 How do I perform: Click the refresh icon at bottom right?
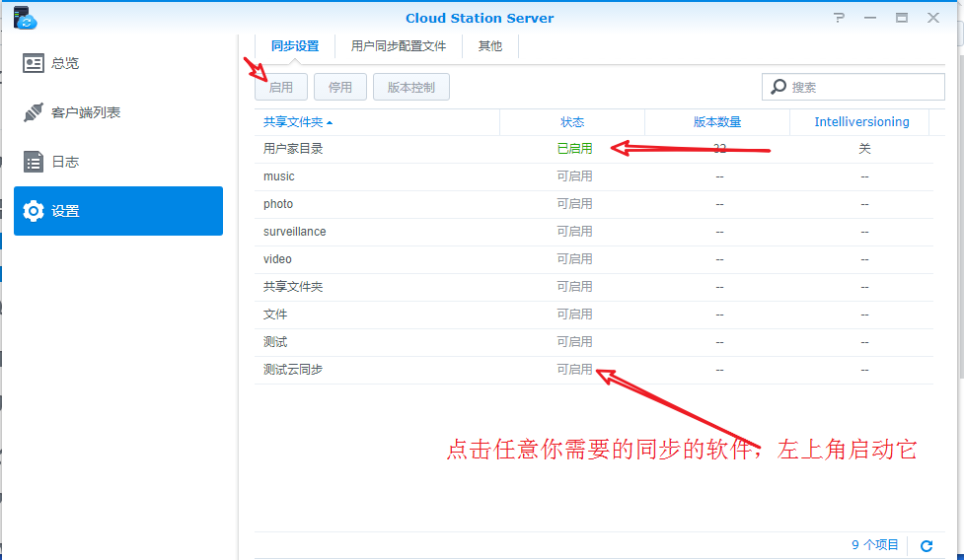[x=927, y=545]
